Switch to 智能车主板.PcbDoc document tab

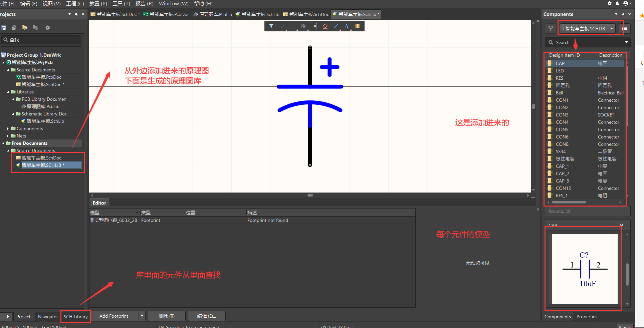(166, 14)
